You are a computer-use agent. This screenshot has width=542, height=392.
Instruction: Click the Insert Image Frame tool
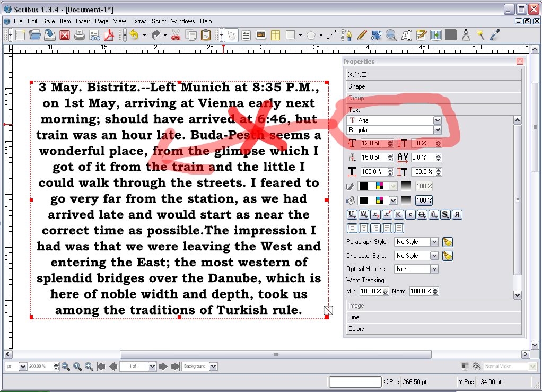261,36
